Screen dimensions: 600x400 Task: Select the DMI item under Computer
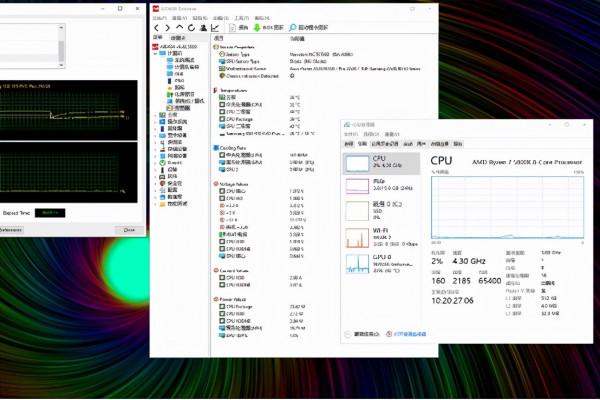click(x=176, y=74)
